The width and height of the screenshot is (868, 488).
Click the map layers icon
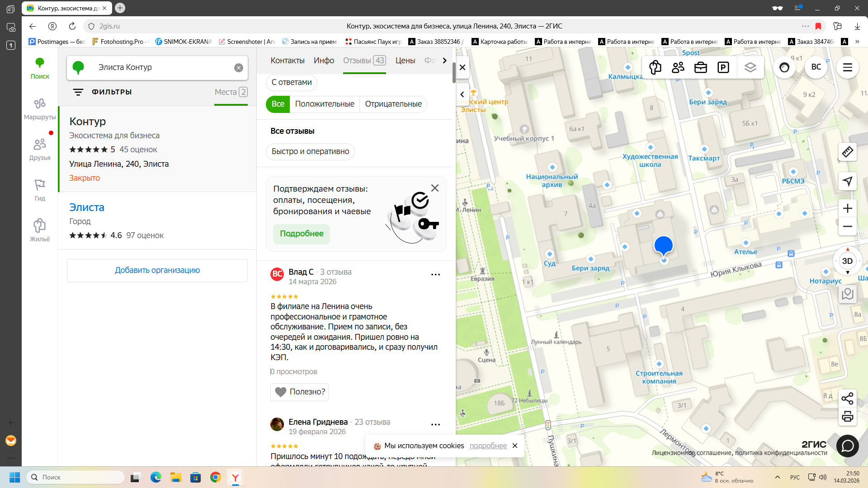(750, 67)
